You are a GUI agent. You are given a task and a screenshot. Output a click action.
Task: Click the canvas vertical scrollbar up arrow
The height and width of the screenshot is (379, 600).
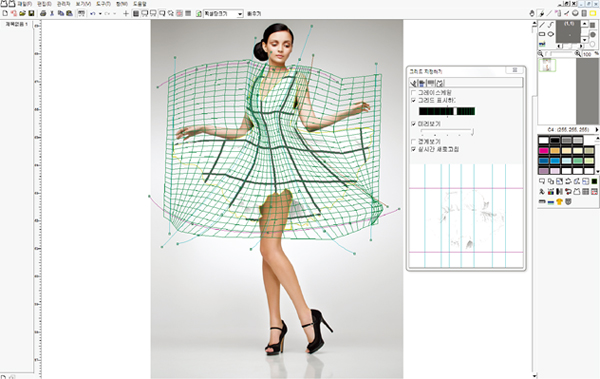(x=535, y=23)
